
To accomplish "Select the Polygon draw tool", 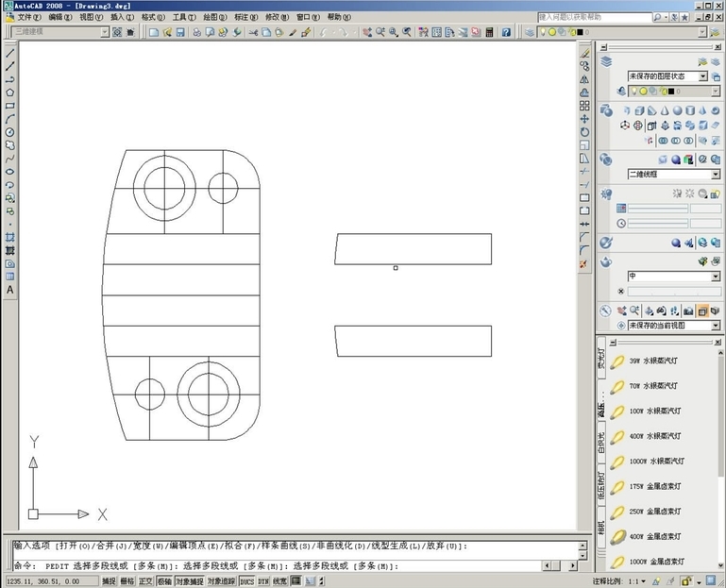I will coord(9,92).
